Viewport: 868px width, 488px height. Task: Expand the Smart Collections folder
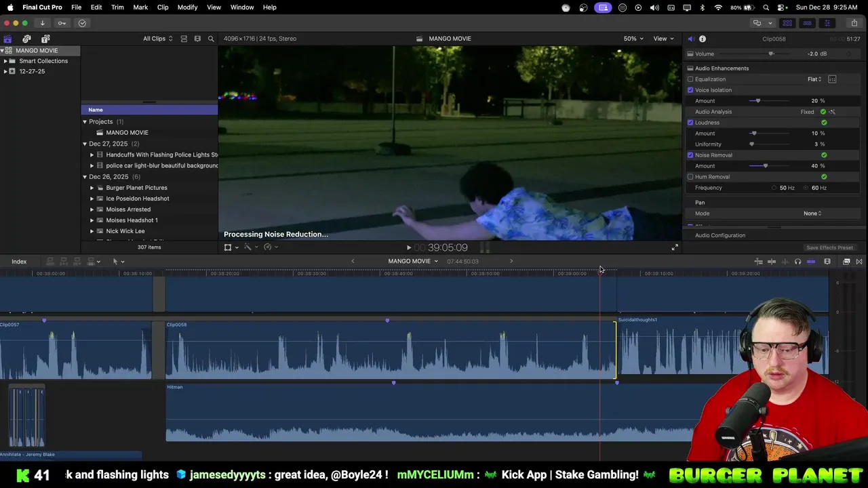click(5, 61)
